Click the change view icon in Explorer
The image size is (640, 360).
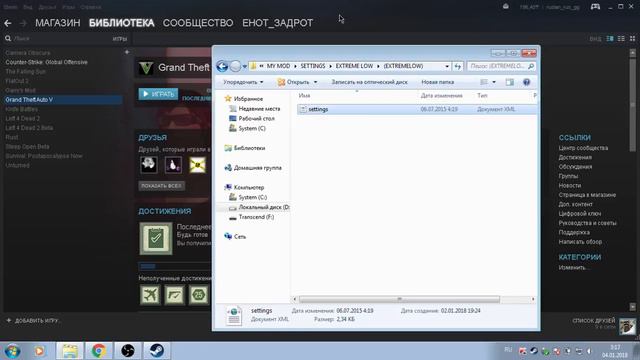(484, 82)
